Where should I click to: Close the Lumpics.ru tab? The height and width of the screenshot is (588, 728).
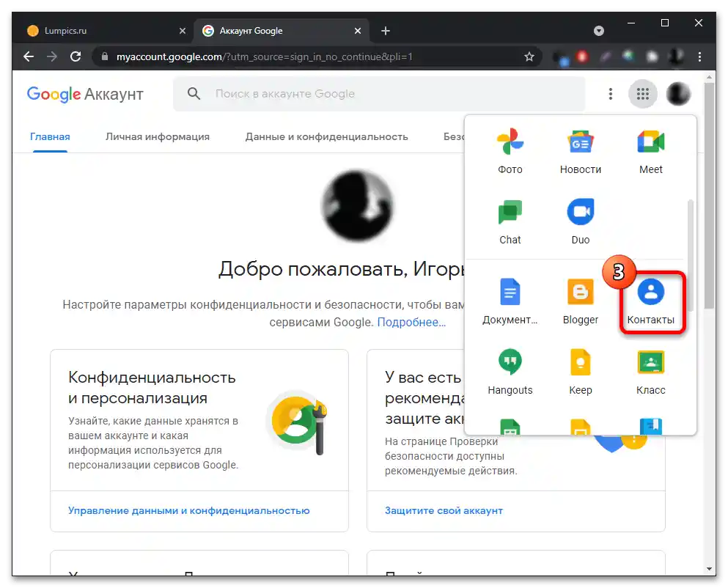[x=183, y=31]
